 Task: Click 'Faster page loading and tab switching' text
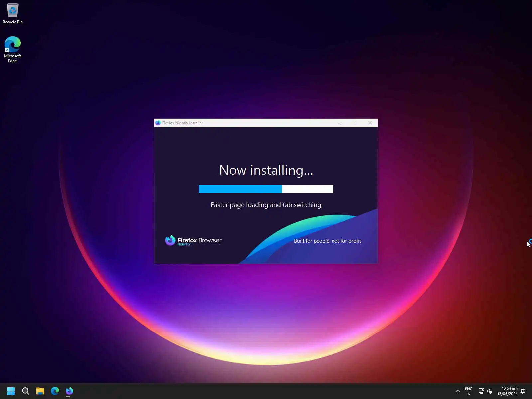click(266, 205)
